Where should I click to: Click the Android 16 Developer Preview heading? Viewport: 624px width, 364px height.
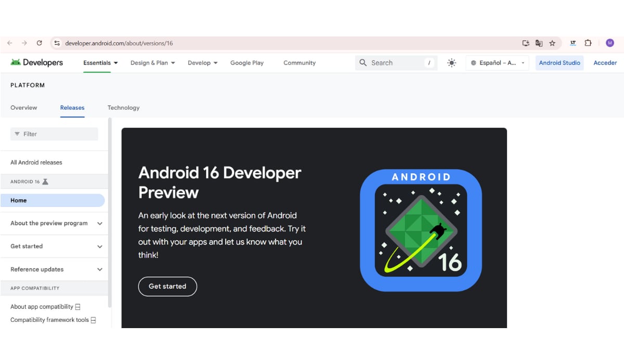[x=220, y=183]
